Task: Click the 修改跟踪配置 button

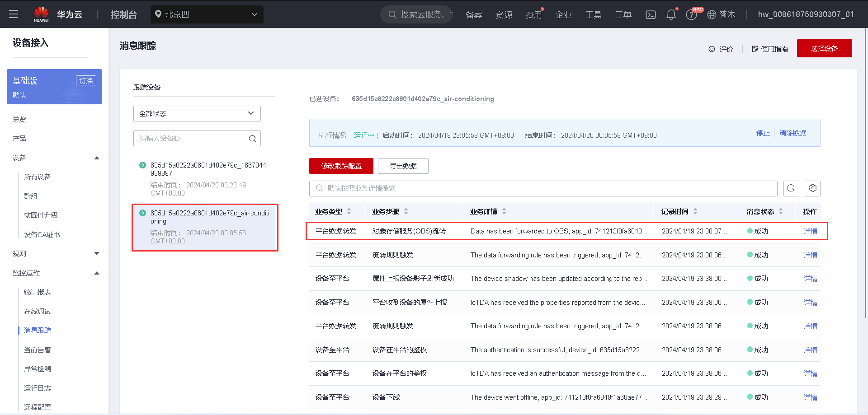Action: (341, 166)
